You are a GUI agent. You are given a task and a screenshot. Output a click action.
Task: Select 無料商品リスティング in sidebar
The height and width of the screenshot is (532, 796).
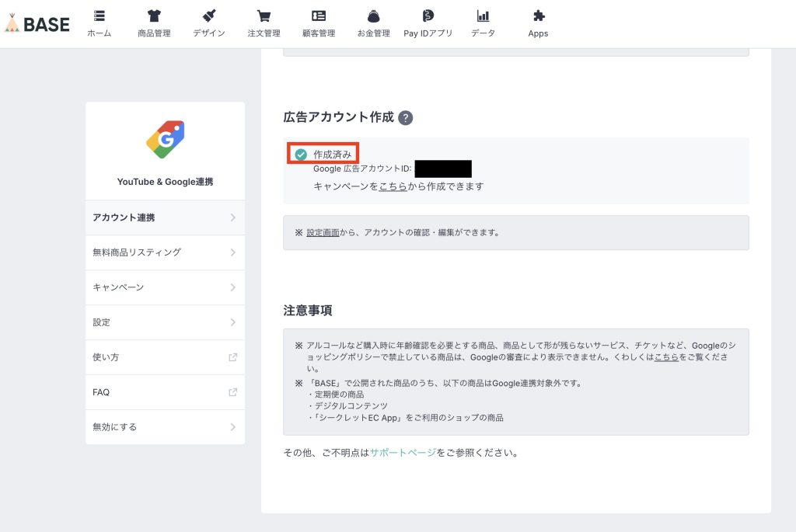(165, 252)
